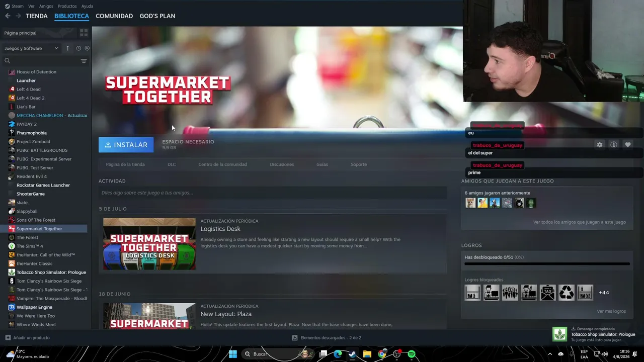The image size is (644, 362).
Task: Open Juegos y Software collection dropdown
Action: tap(31, 48)
